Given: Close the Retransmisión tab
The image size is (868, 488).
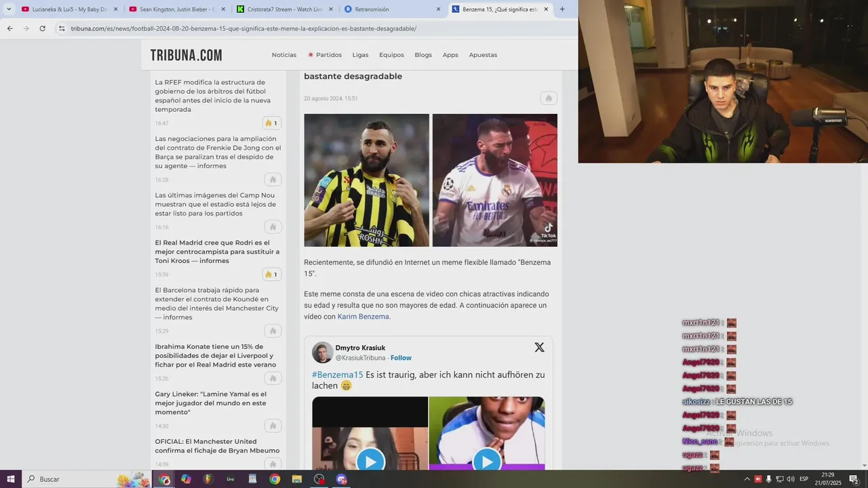Looking at the screenshot, I should (438, 9).
